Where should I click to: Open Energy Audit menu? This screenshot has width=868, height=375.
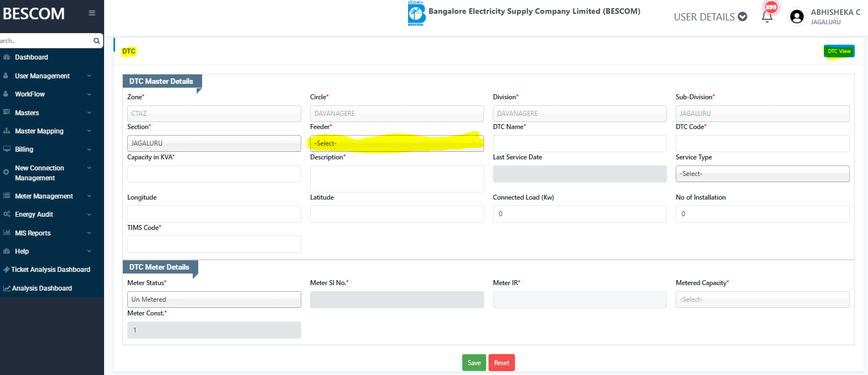[x=34, y=215]
